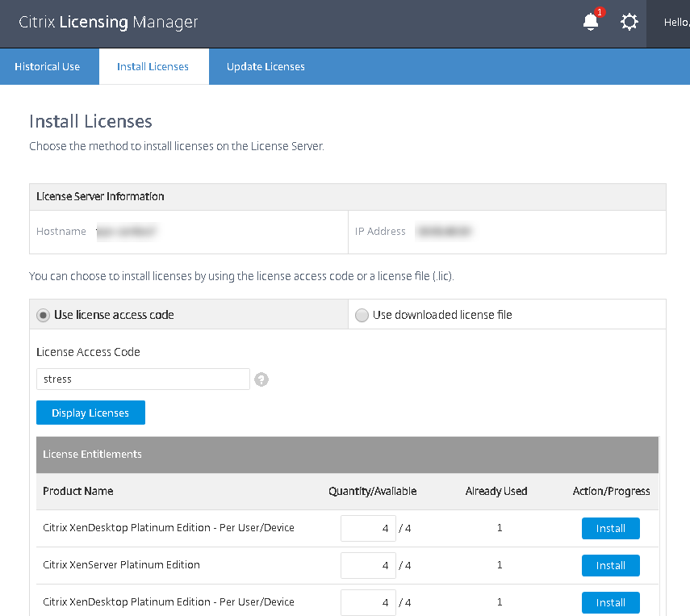Switch to the Historical Use tab
Viewport: 690px width, 616px height.
pyautogui.click(x=48, y=66)
